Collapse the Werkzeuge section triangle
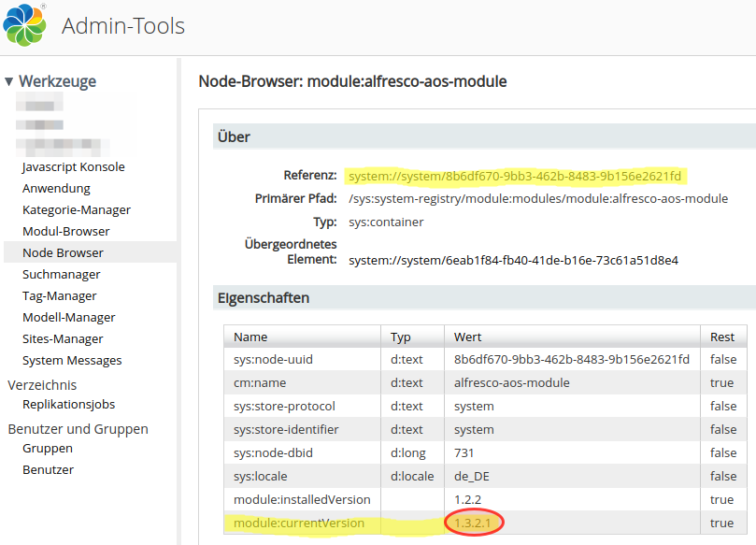 (8, 81)
